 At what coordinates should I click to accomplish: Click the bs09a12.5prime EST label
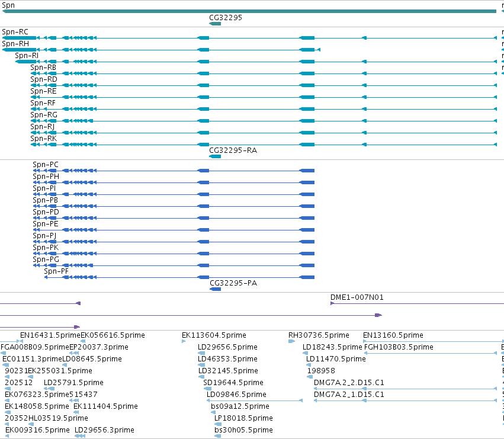tap(240, 407)
